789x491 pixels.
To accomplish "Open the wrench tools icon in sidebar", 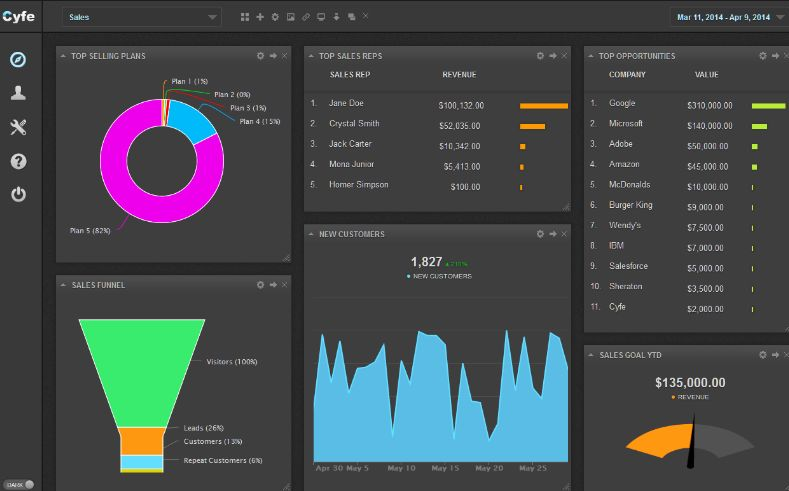I will [18, 127].
